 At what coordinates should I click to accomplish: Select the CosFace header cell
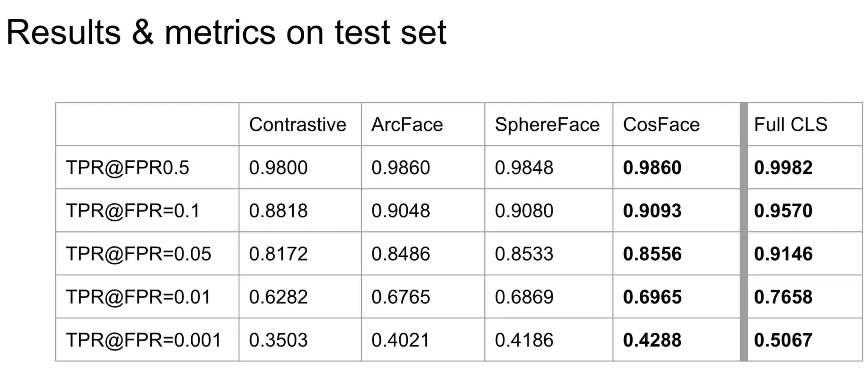point(676,124)
